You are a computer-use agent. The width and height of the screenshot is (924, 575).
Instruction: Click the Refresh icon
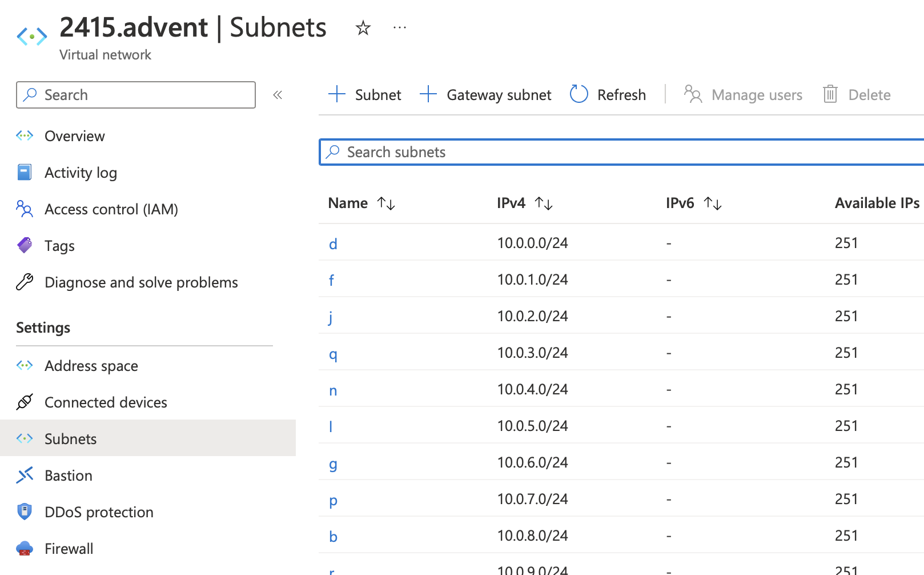click(579, 94)
